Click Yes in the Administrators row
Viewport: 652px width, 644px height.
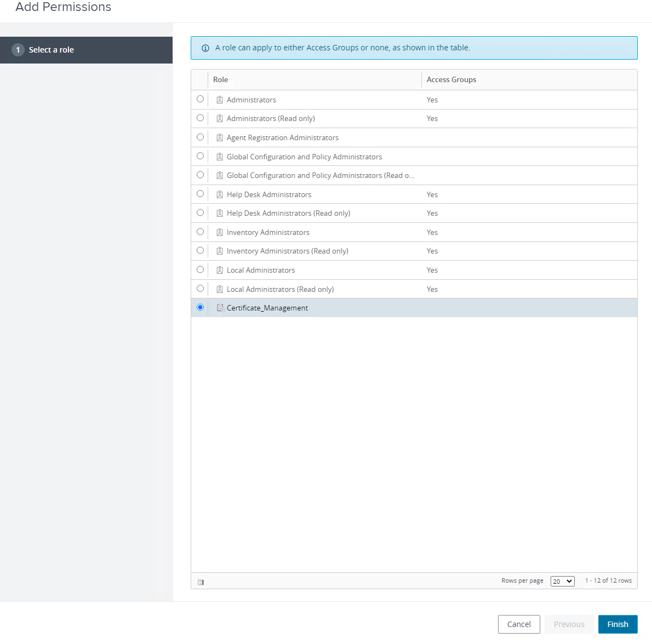click(x=432, y=100)
